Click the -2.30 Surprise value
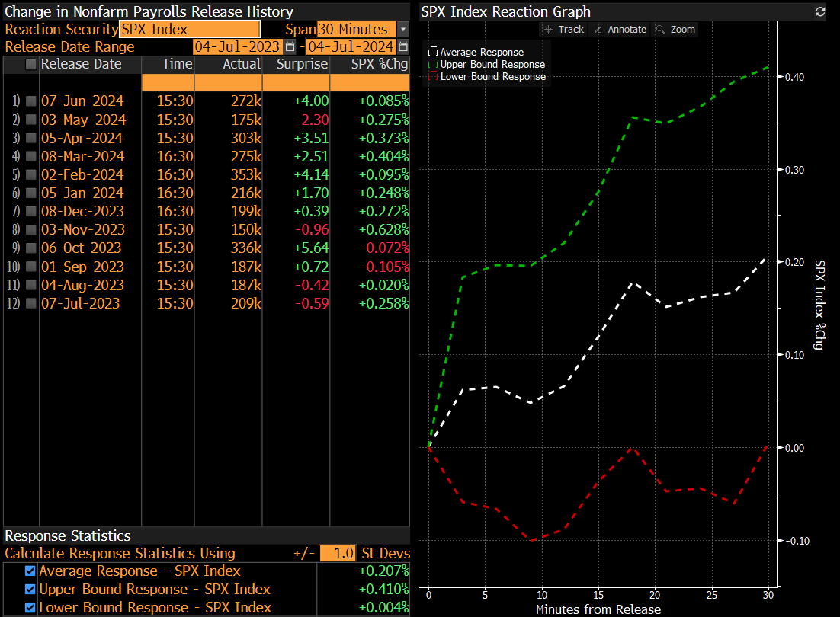The image size is (840, 617). coord(313,120)
